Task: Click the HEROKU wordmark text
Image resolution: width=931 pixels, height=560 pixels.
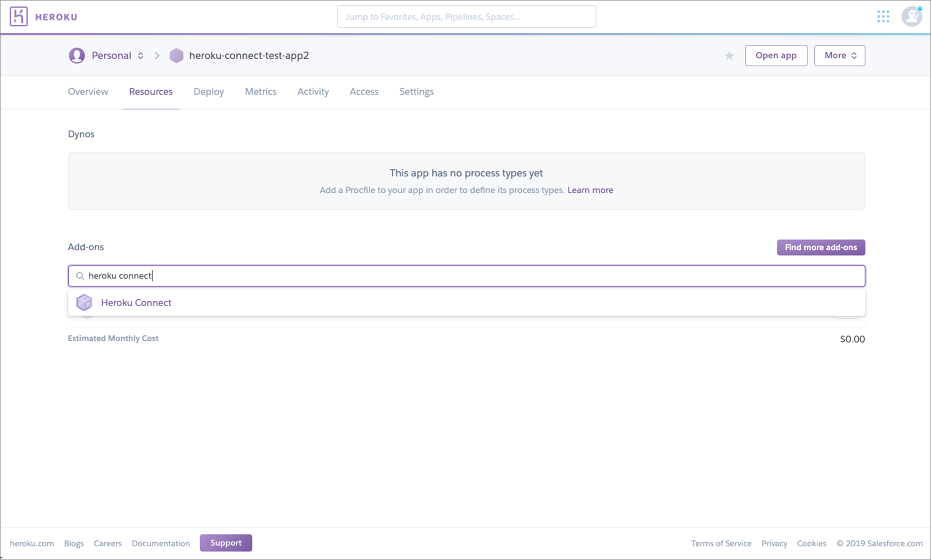Action: pyautogui.click(x=56, y=17)
